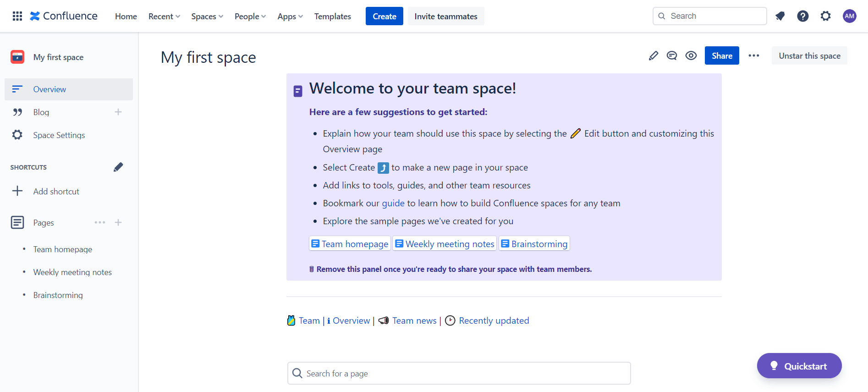Open the help question mark icon
Image resolution: width=868 pixels, height=392 pixels.
click(802, 16)
